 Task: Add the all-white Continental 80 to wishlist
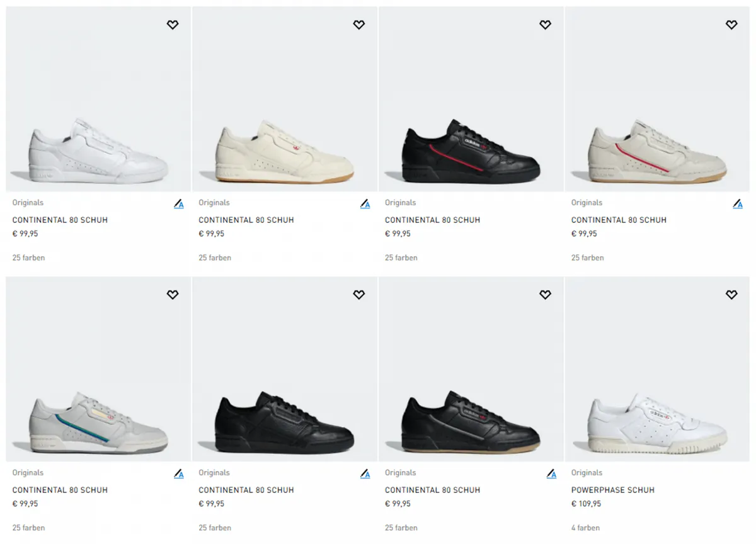point(173,25)
